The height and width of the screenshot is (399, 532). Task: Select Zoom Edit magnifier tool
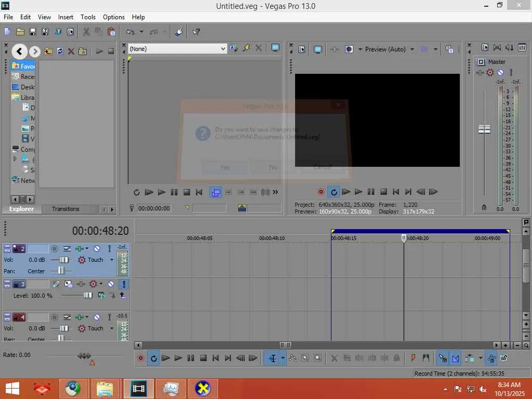317,358
